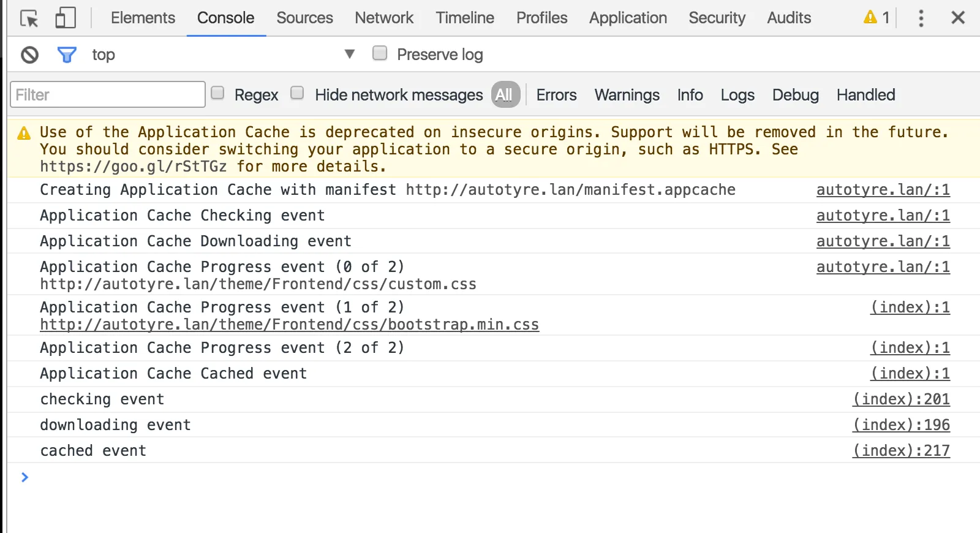The image size is (980, 533).
Task: Activate the inspect element picker icon
Action: [29, 18]
